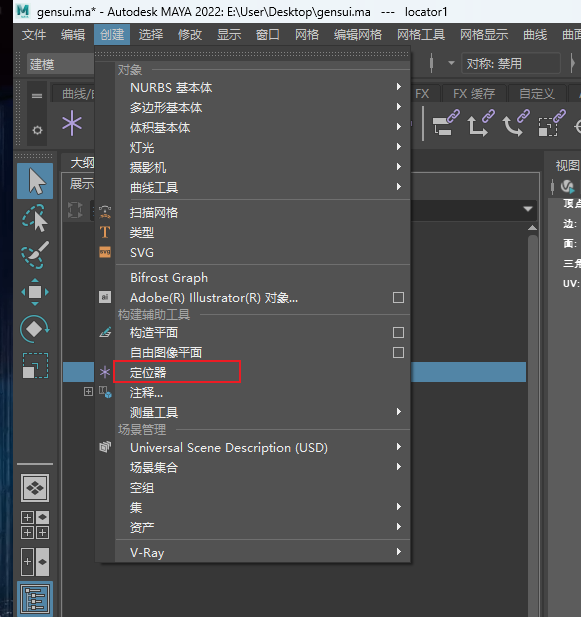The height and width of the screenshot is (617, 581).
Task: Open the 编辑 menu
Action: (x=73, y=35)
